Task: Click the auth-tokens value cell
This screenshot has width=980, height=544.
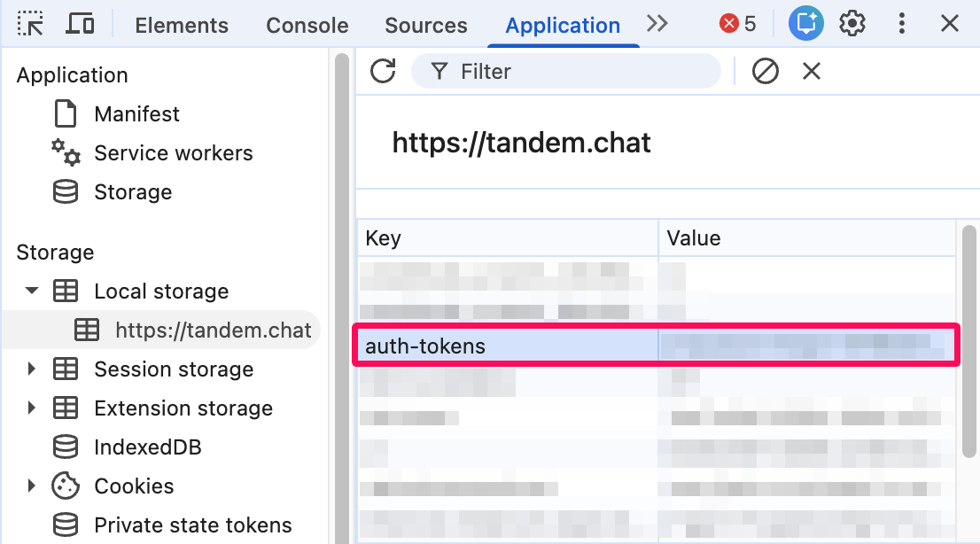Action: (807, 346)
